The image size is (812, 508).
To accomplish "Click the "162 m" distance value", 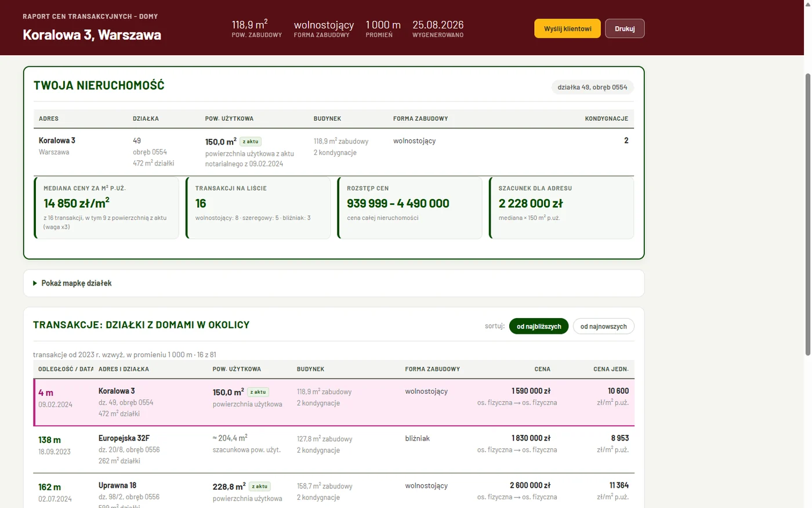I will [x=49, y=487].
